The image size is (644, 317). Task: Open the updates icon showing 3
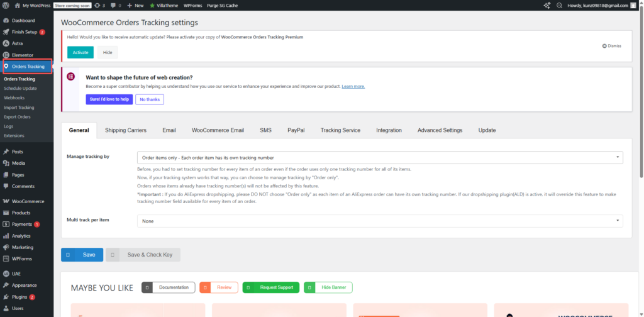click(x=99, y=6)
